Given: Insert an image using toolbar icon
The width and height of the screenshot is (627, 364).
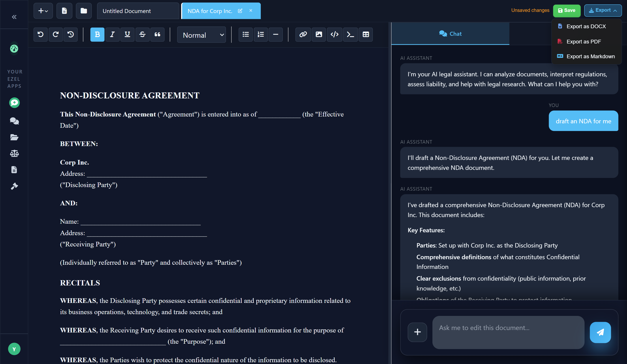Looking at the screenshot, I should pos(319,35).
